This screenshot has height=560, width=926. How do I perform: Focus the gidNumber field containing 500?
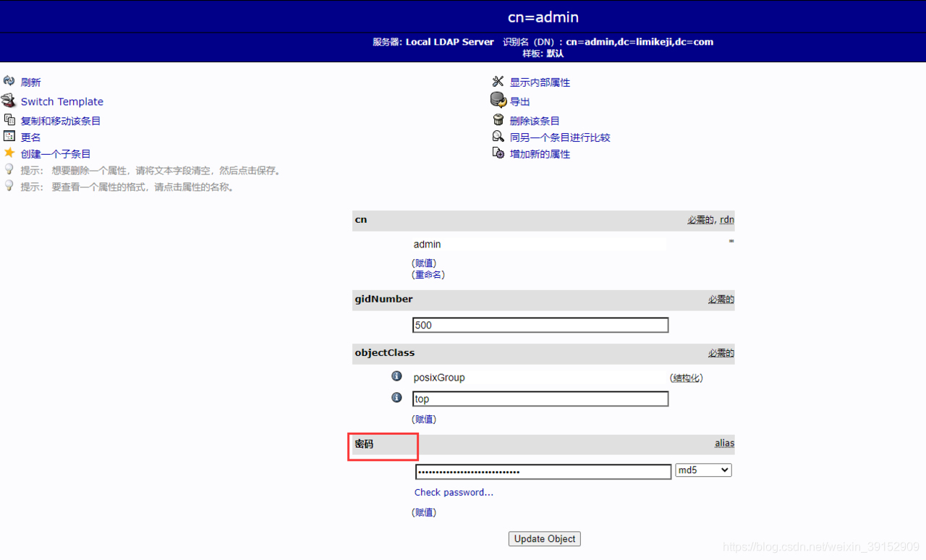[540, 325]
